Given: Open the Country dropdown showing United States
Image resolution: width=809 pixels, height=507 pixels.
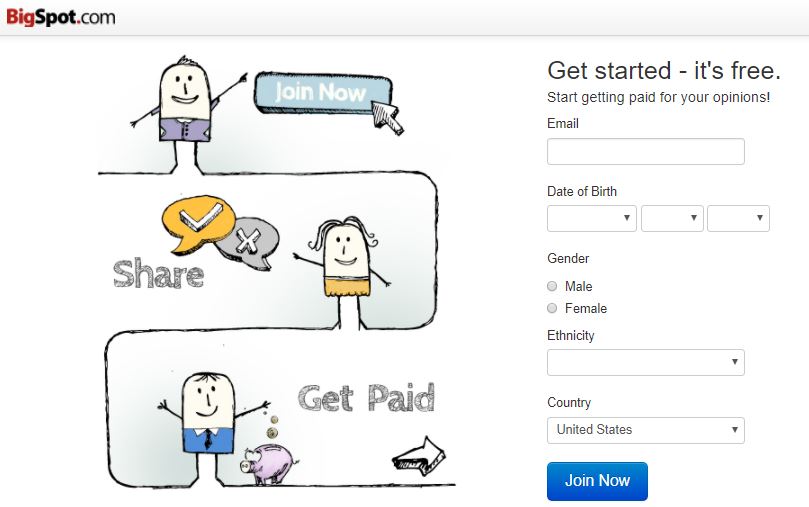Looking at the screenshot, I should pyautogui.click(x=645, y=430).
